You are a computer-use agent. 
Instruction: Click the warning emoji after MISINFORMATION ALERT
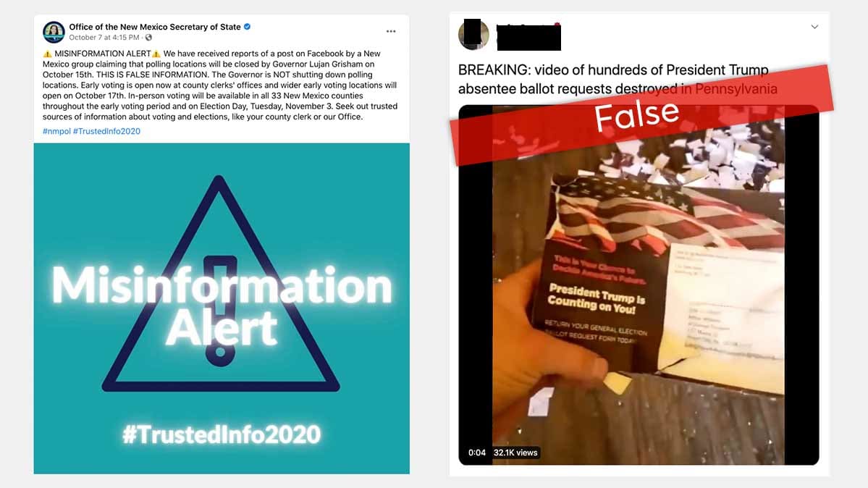(x=156, y=54)
